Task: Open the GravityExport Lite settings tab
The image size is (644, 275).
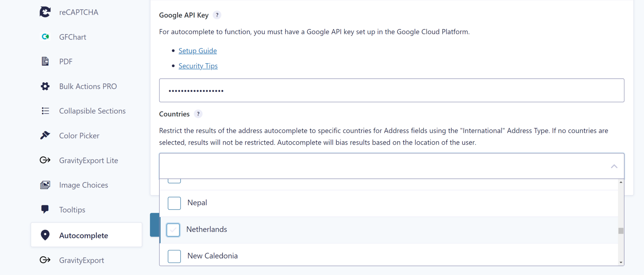Action: tap(88, 160)
